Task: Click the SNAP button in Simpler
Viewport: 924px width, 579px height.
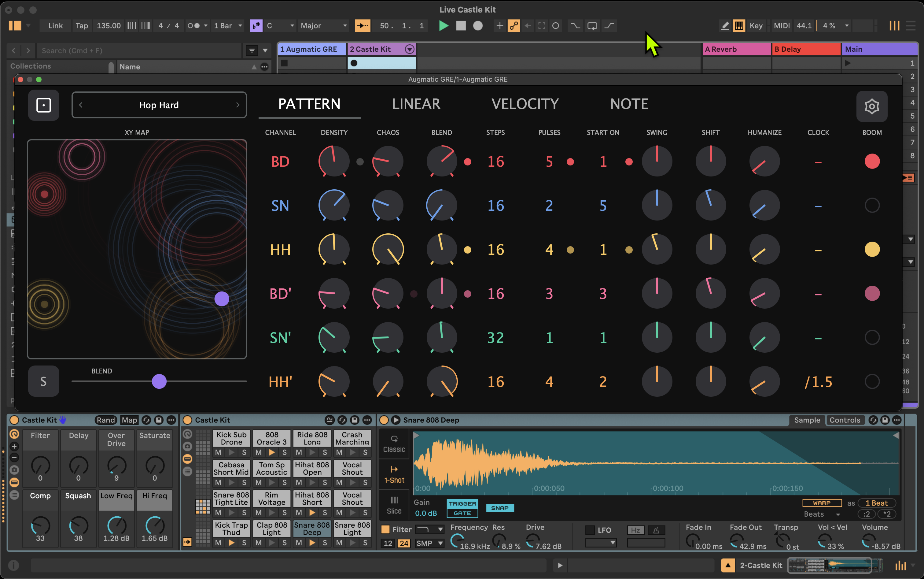Action: coord(500,508)
